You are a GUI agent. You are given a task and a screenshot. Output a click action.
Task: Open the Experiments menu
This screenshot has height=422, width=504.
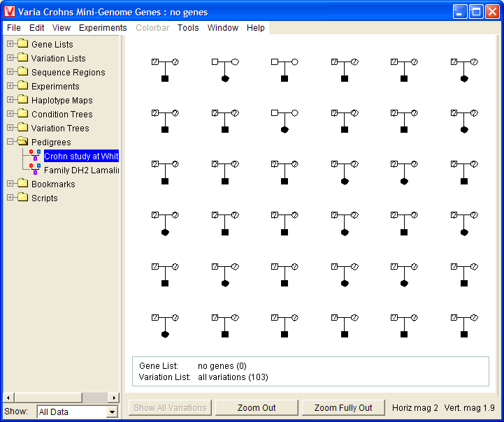click(103, 28)
